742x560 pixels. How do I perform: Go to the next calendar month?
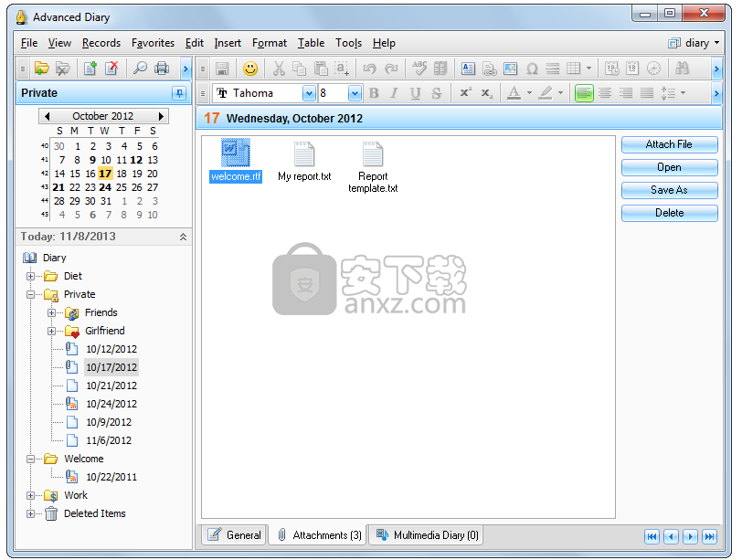point(161,116)
